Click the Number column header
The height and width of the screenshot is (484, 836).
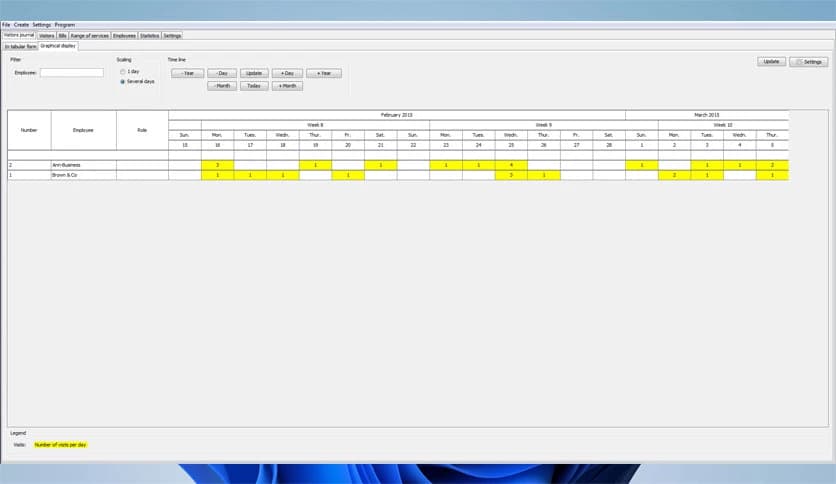pyautogui.click(x=29, y=130)
